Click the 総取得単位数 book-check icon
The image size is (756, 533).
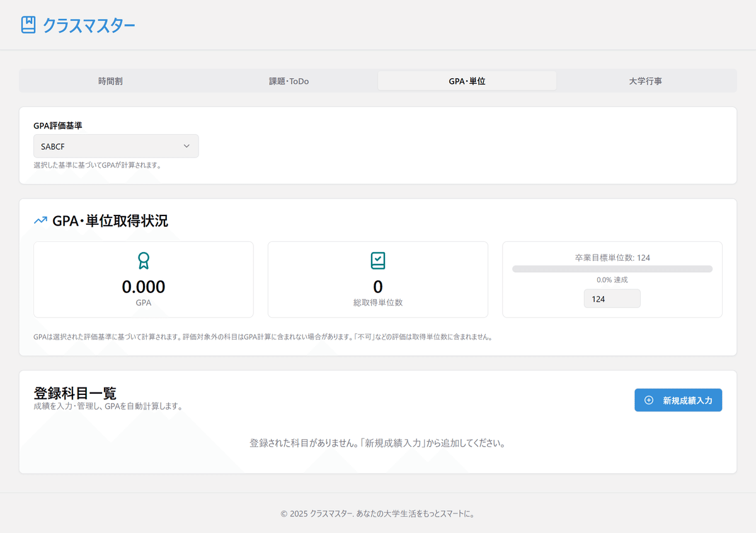tap(378, 261)
